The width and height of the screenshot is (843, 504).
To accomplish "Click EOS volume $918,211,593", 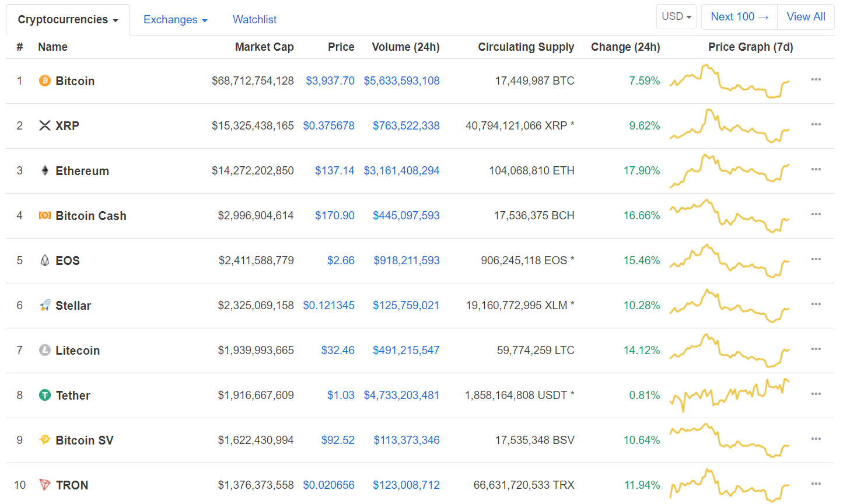I will (407, 261).
